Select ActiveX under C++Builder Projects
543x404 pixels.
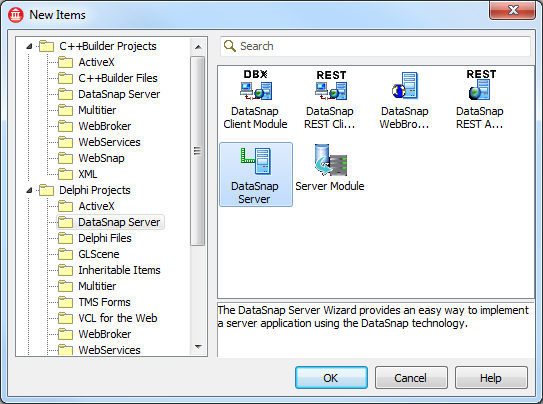(96, 62)
